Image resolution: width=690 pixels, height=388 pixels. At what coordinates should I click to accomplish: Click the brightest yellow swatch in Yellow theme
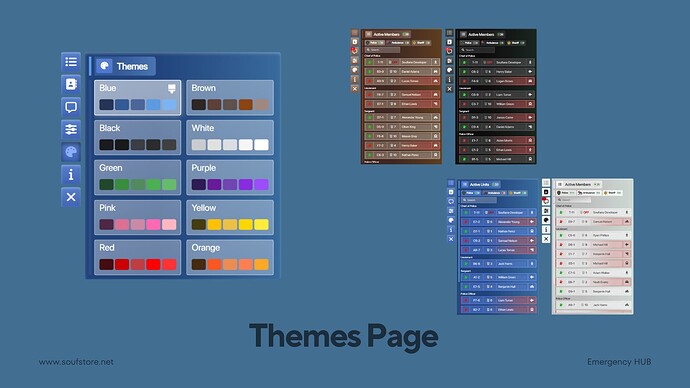[261, 224]
